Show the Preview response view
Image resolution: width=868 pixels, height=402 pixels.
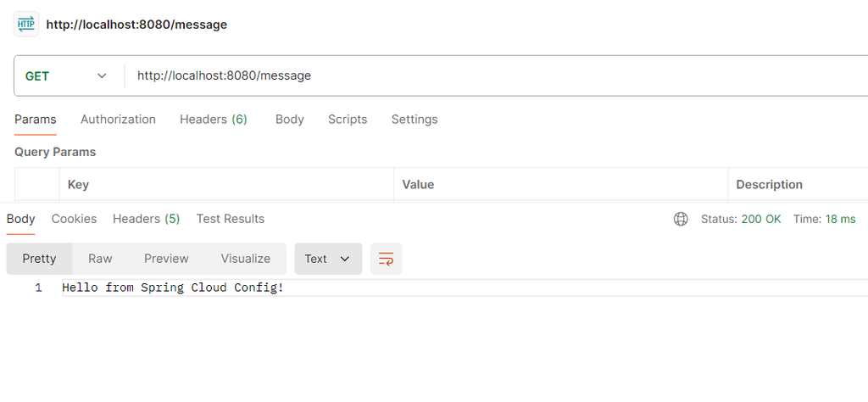point(166,259)
